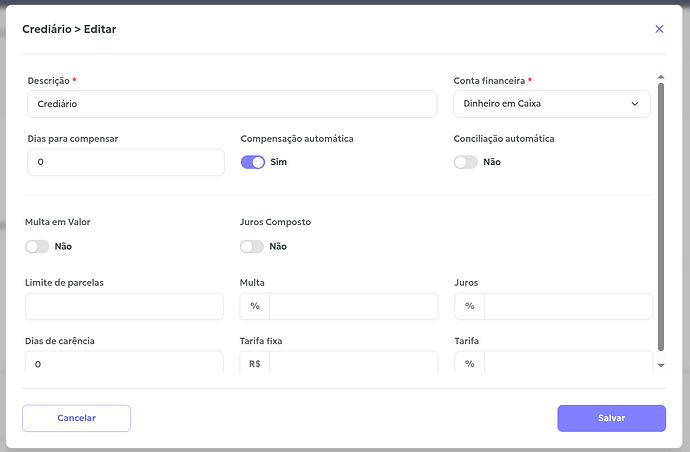Click the form's vertical scrollbar thumb
This screenshot has width=690, height=452.
[660, 215]
